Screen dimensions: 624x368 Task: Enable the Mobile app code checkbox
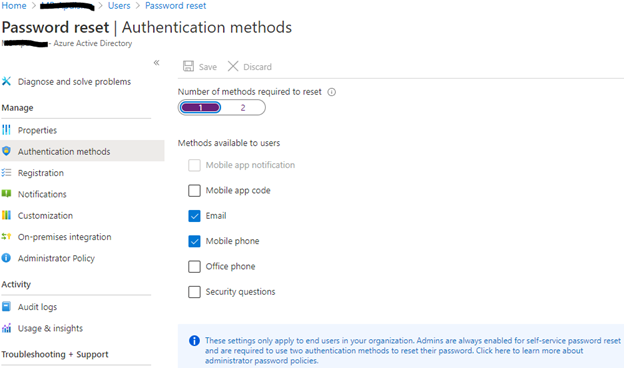coord(194,191)
